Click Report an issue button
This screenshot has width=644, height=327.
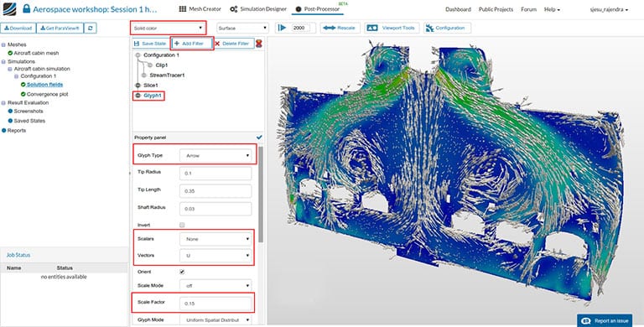(605, 321)
